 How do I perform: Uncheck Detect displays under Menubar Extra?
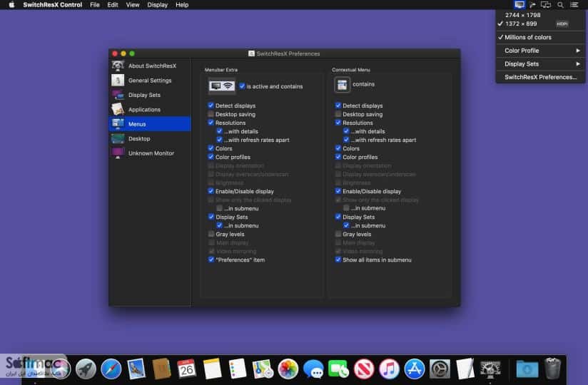tap(211, 106)
